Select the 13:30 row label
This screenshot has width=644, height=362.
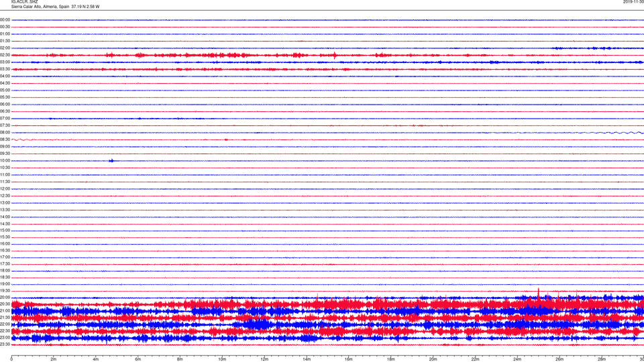tap(5, 210)
